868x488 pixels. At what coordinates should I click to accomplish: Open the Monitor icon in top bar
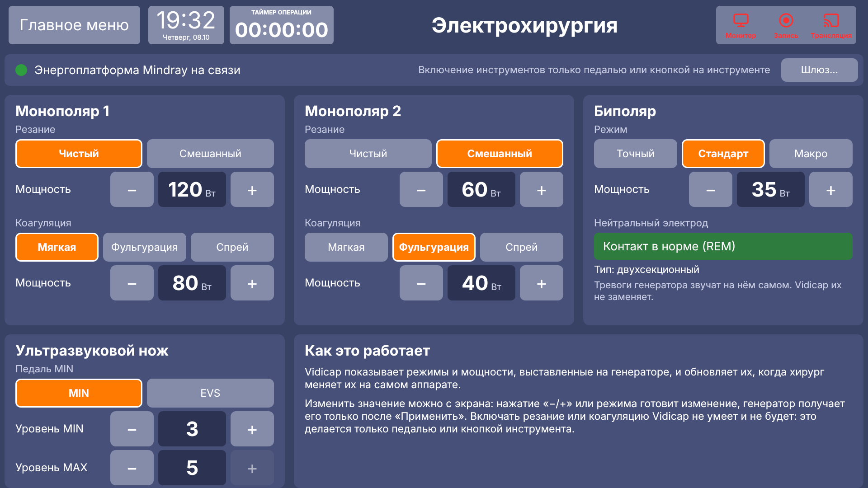tap(741, 25)
